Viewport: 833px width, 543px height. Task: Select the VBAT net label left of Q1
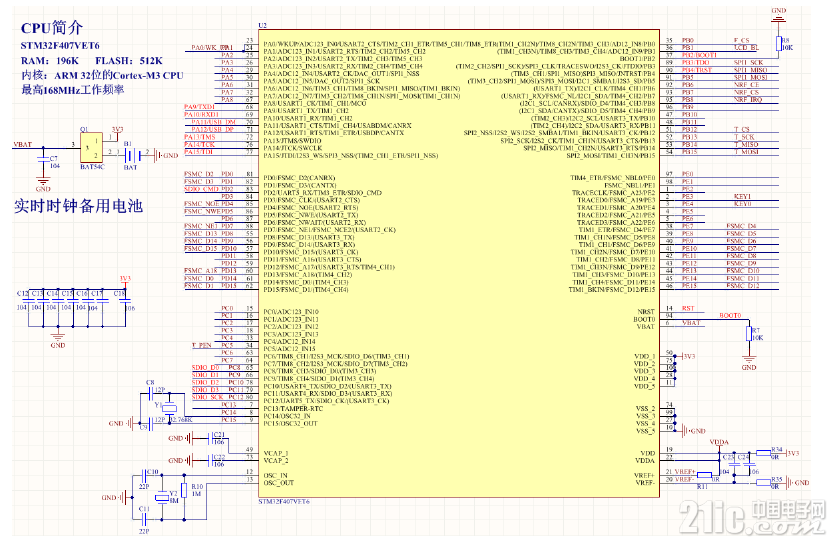[22, 145]
